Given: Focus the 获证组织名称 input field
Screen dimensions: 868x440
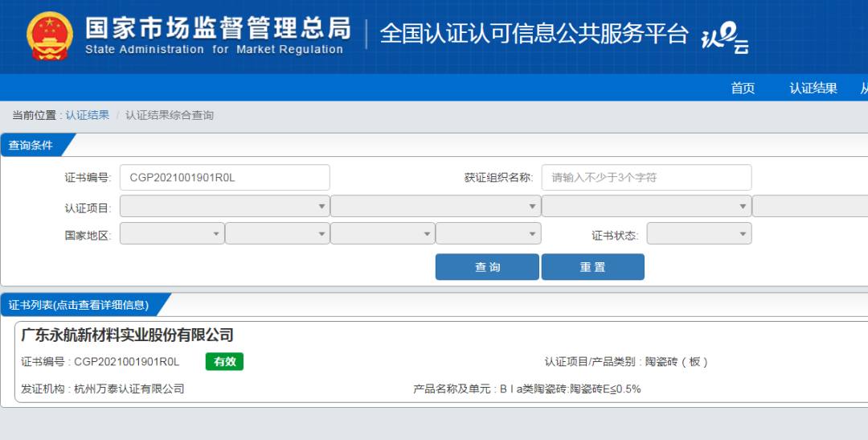Looking at the screenshot, I should click(x=646, y=177).
